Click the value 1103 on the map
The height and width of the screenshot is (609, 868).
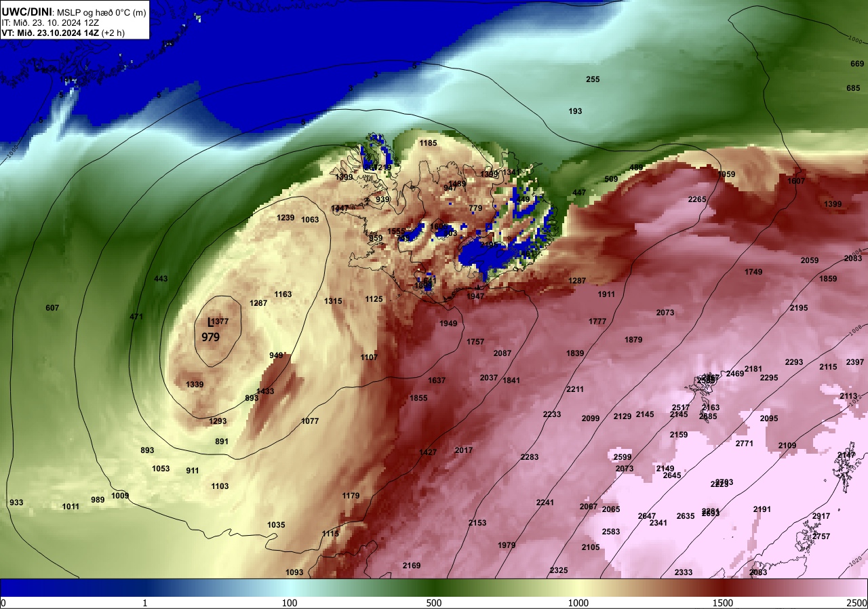coord(220,486)
